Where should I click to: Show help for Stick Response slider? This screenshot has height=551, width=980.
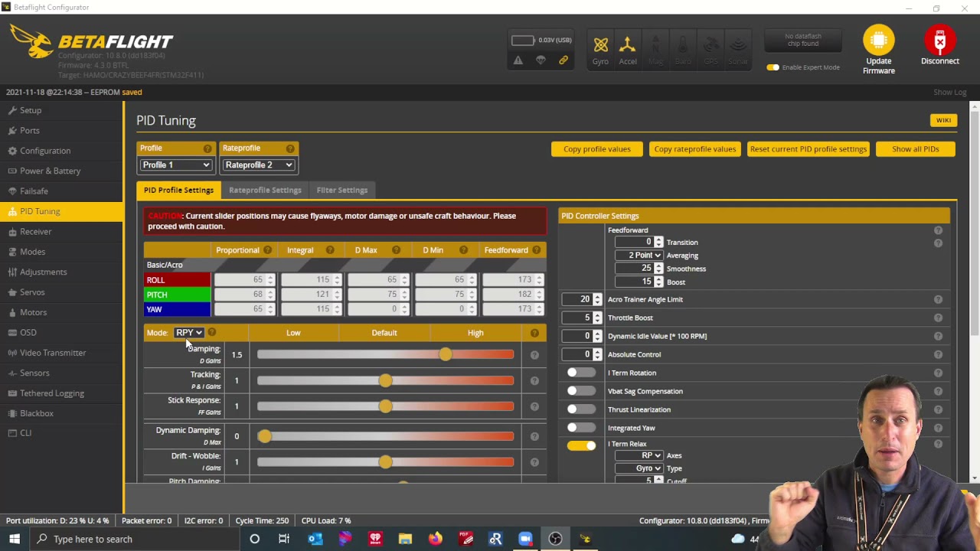(534, 406)
